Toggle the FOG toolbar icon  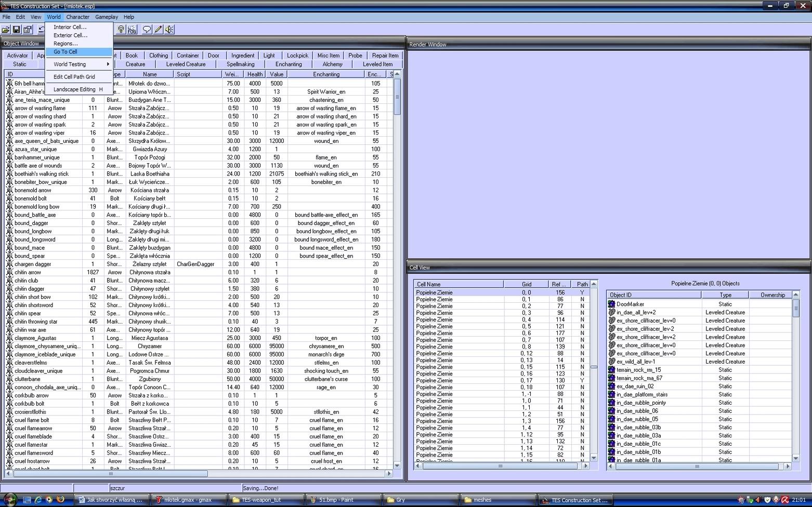click(x=132, y=30)
